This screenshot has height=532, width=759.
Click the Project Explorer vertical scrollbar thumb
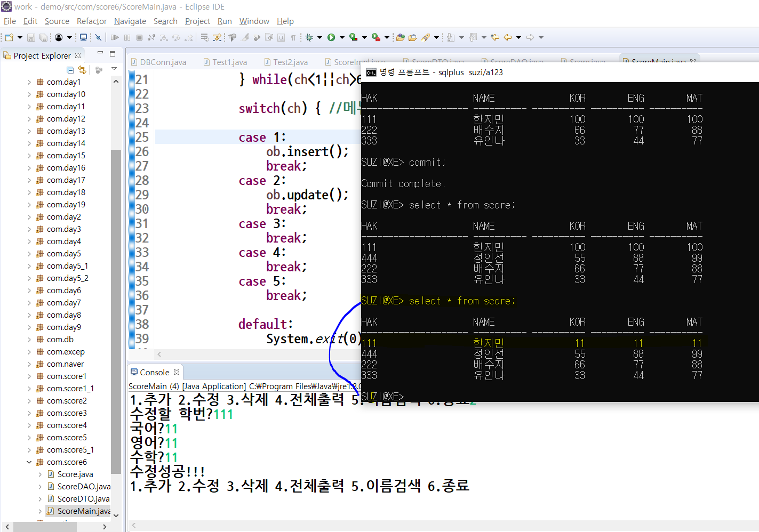click(x=116, y=311)
